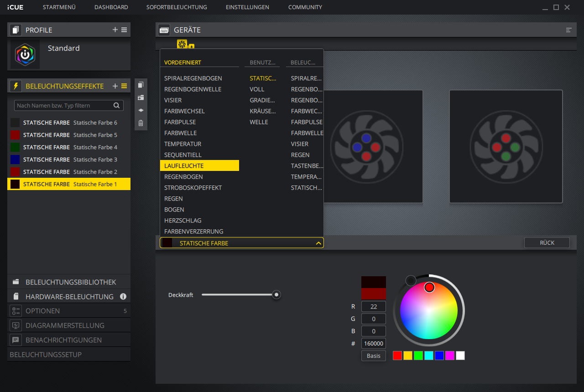Image resolution: width=584 pixels, height=392 pixels.
Task: Pick the yellow preset color swatch
Action: [408, 356]
